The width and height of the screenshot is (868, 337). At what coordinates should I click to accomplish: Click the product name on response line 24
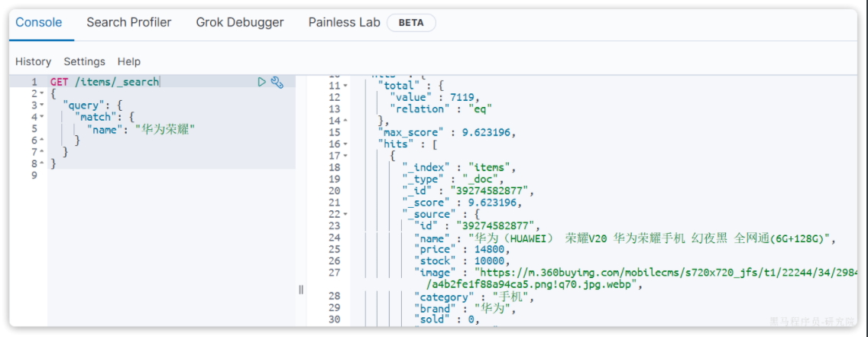(648, 238)
